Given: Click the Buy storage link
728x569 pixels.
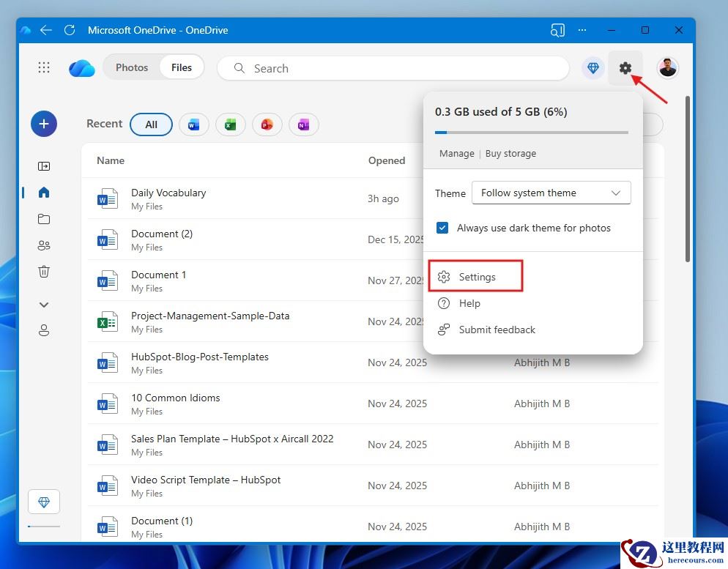Looking at the screenshot, I should click(510, 153).
